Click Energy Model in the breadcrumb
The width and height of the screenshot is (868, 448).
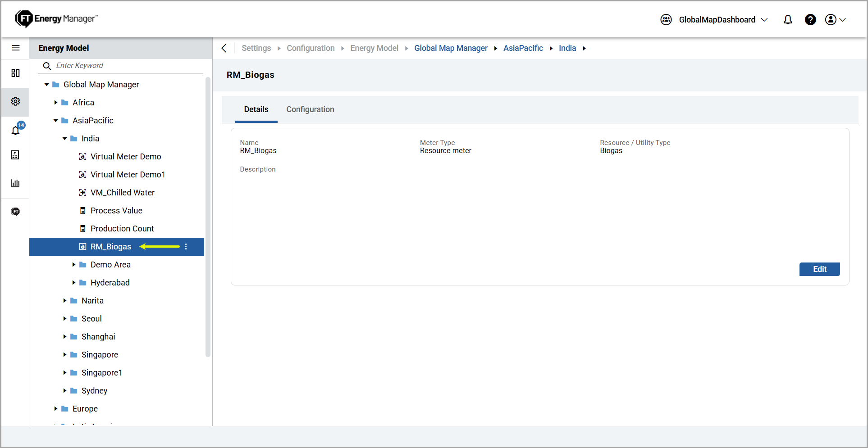click(x=375, y=48)
